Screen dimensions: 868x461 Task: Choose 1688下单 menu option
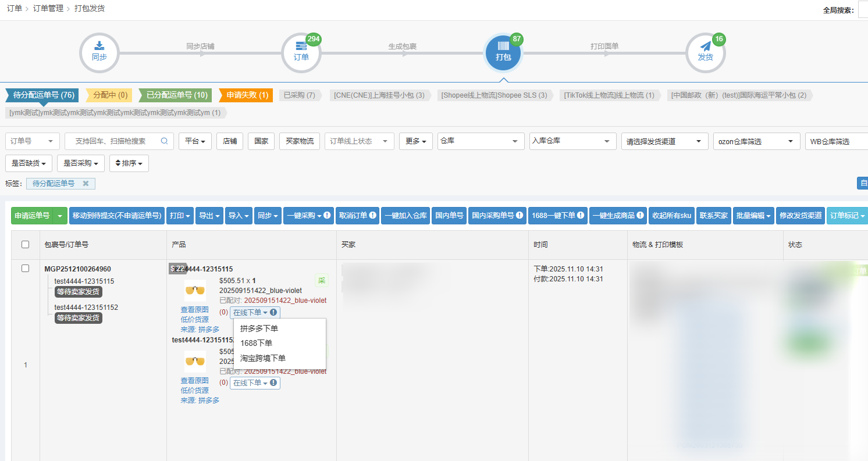pyautogui.click(x=256, y=343)
